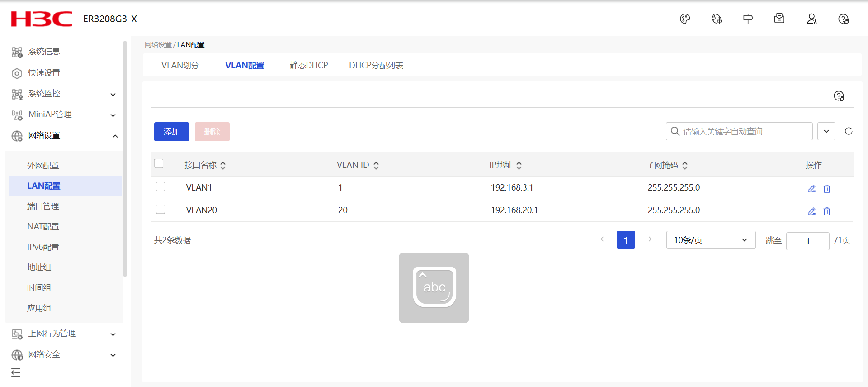Edit VLAN20 with its pencil icon
The image size is (868, 387).
811,211
